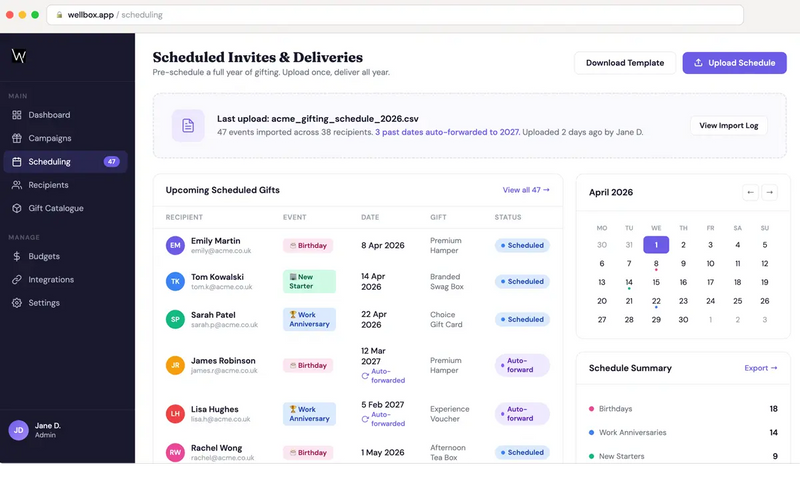Click the Dashboard grid icon
This screenshot has height=481, width=800.
point(17,115)
